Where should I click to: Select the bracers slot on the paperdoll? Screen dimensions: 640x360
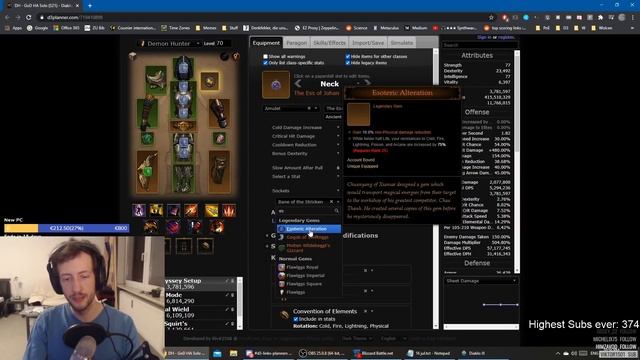[219, 112]
